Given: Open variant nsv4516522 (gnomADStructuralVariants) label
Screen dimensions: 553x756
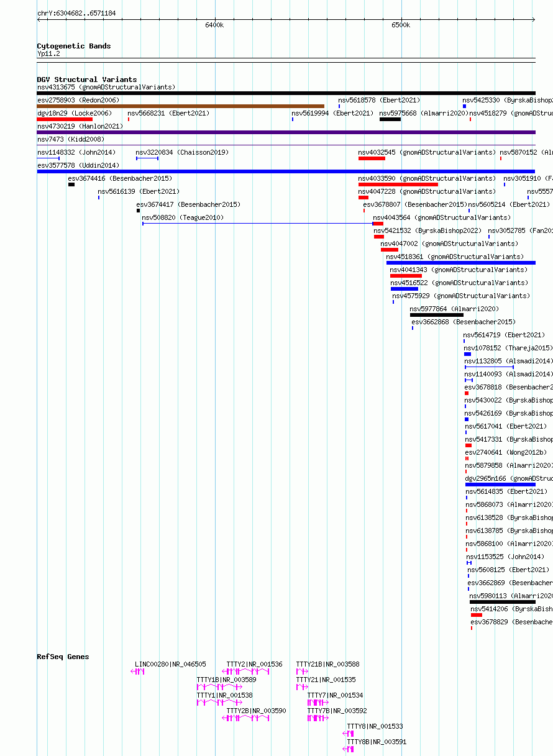Looking at the screenshot, I should point(459,283).
